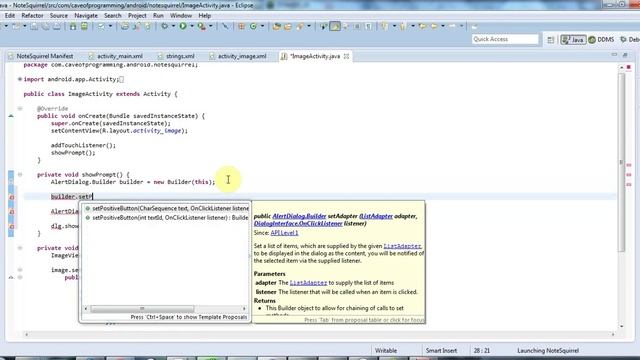Click the editor vertical scrollbar thumb
The width and height of the screenshot is (640, 360).
(x=622, y=162)
